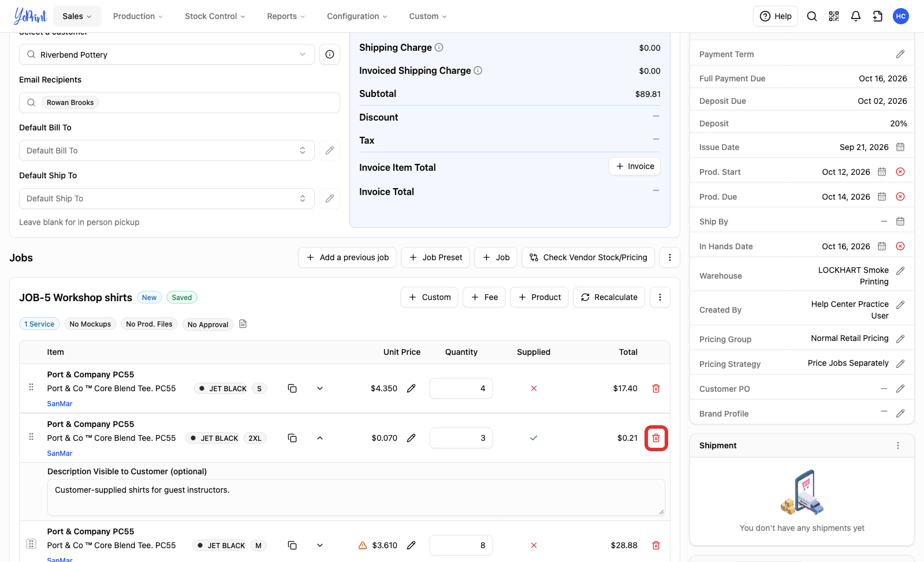Open the Riverbend Pottery customer dropdown
Screen dimensions: 924x562
pyautogui.click(x=167, y=54)
